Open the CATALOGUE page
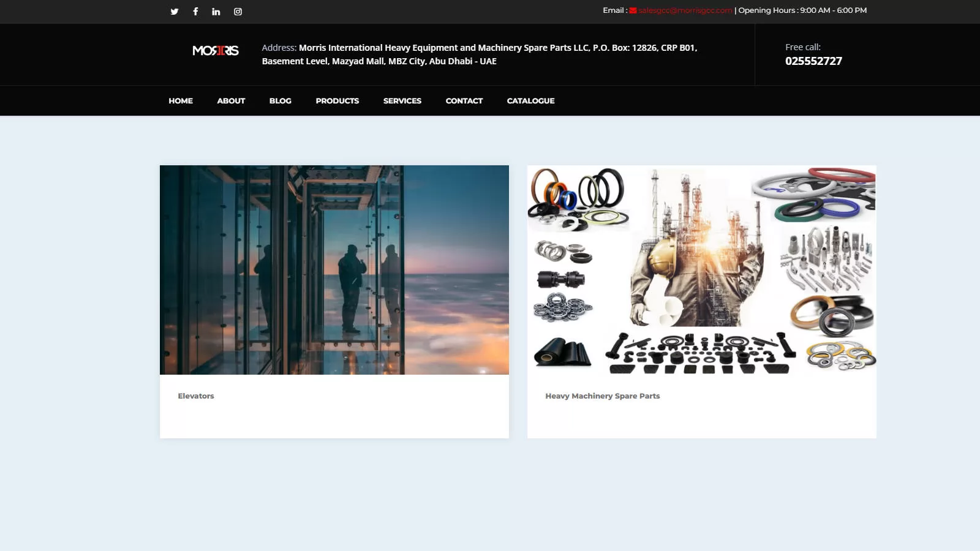The image size is (980, 551). pos(530,100)
